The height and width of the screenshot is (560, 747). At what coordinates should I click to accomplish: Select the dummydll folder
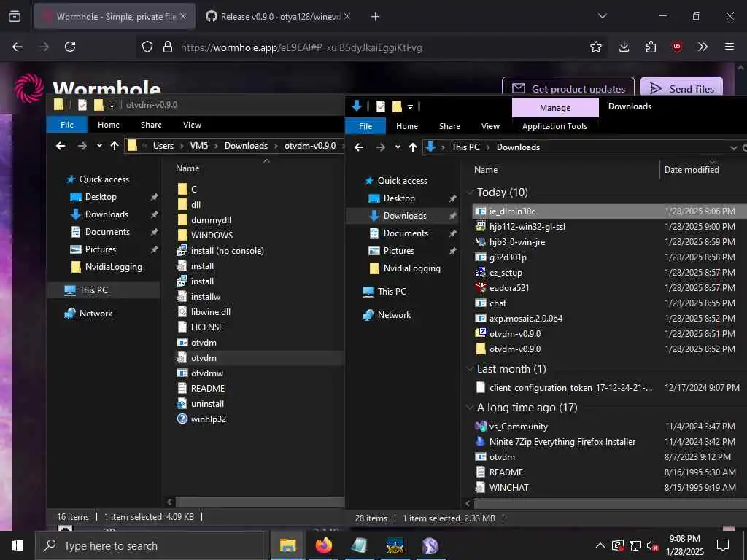point(211,220)
